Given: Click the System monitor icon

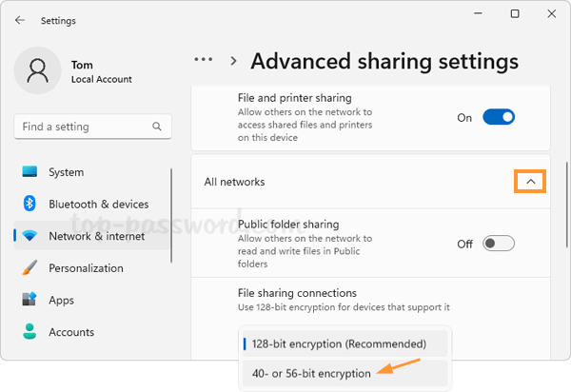Looking at the screenshot, I should [30, 172].
